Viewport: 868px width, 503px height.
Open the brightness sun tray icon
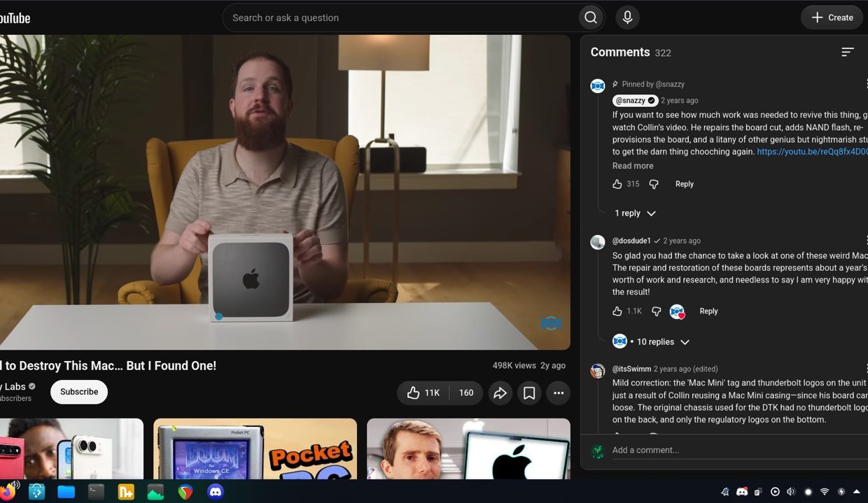[x=808, y=492]
